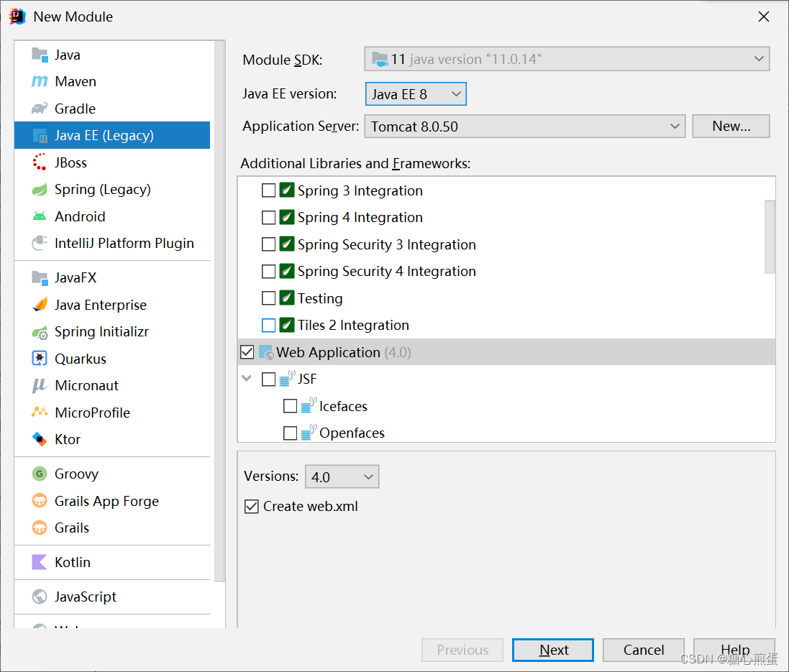Open the Application Server Tomcat dropdown
789x672 pixels.
[525, 126]
